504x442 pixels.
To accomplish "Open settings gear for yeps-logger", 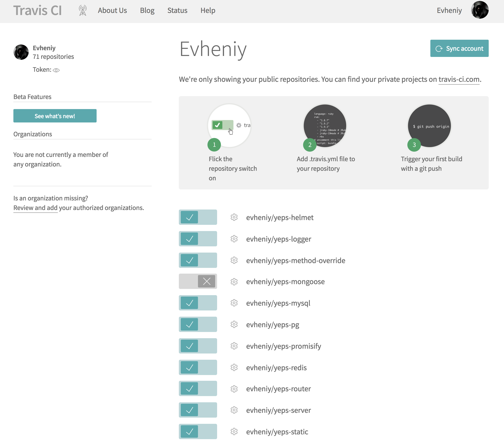I will tap(234, 239).
